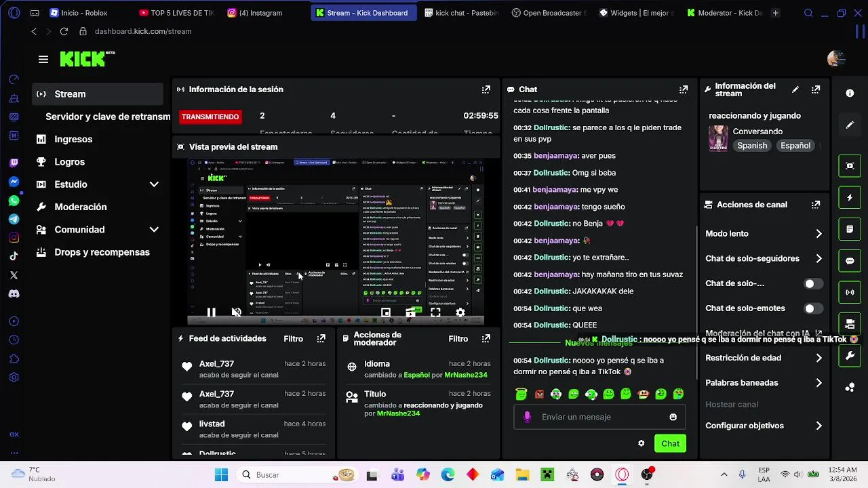Pop out the Información de la sesión panel

point(486,89)
